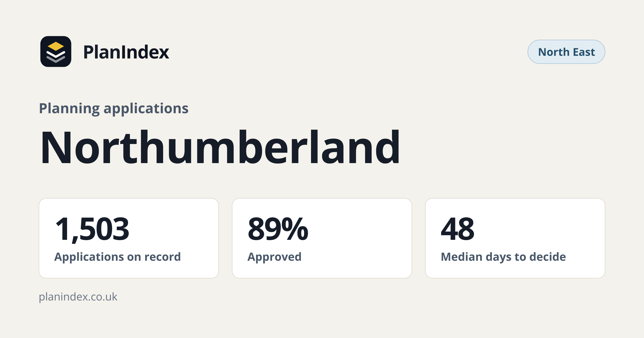Click the Median days to decide label

coord(503,257)
